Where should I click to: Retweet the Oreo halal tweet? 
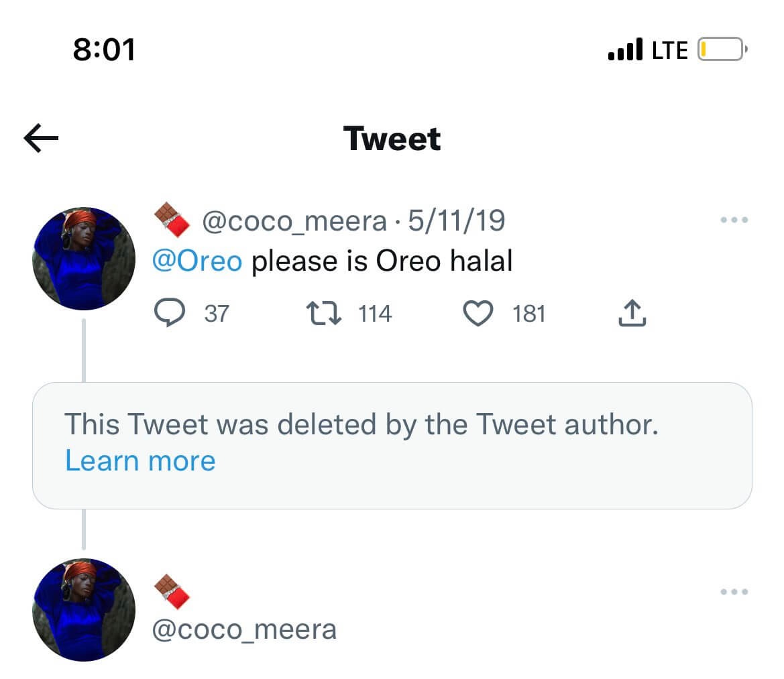click(x=321, y=313)
